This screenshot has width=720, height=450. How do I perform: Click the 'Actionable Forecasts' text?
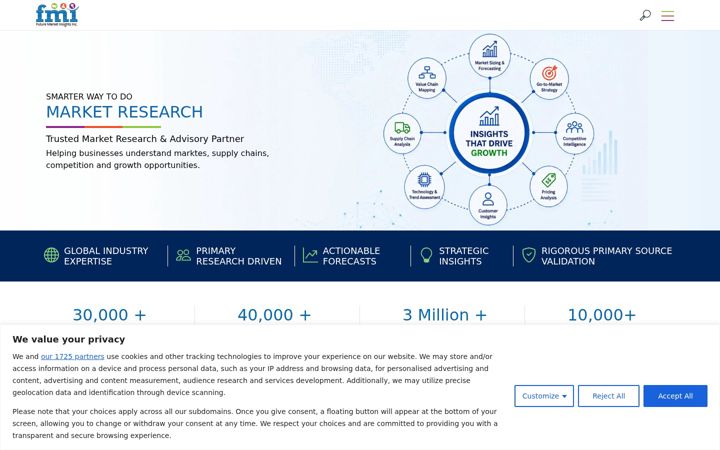(x=351, y=256)
